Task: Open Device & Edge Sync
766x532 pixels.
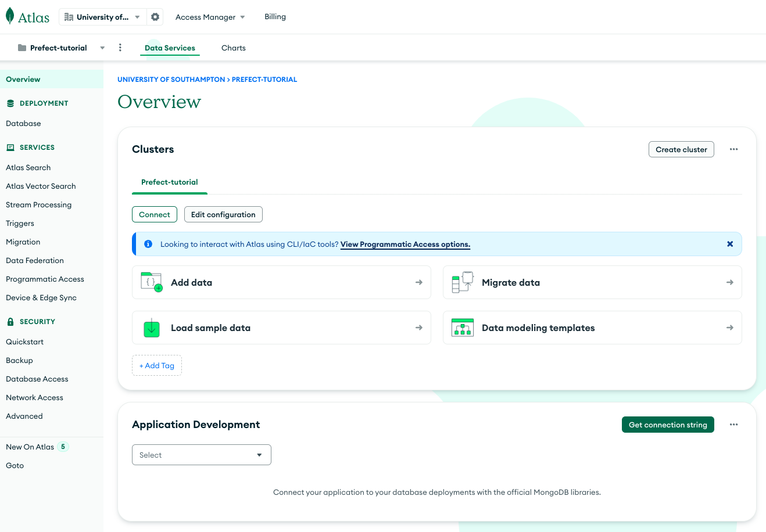Action: tap(41, 297)
